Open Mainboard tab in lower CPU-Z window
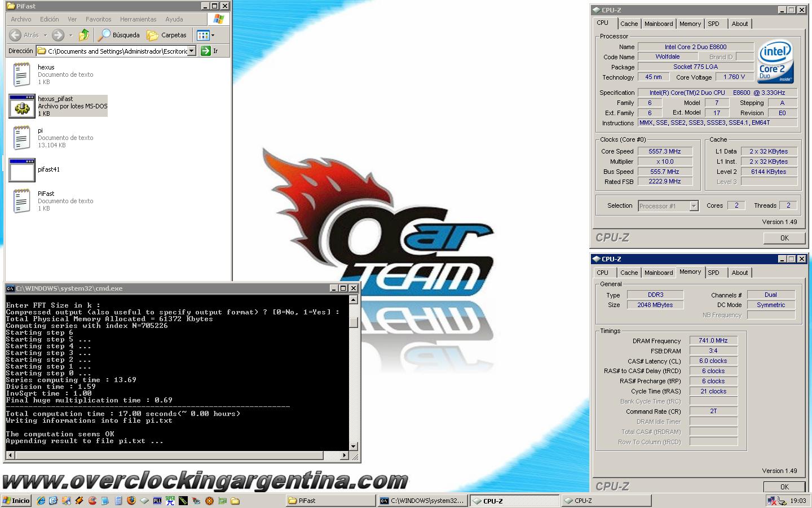The width and height of the screenshot is (812, 508). (x=659, y=273)
